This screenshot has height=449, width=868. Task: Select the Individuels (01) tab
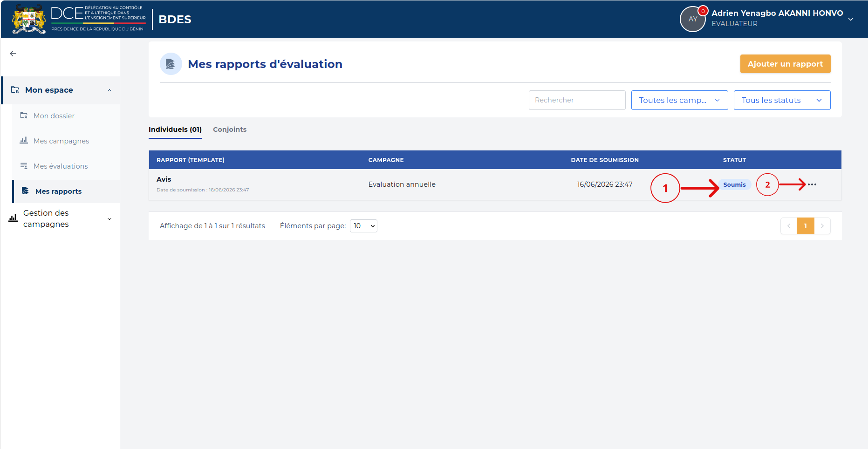coord(175,129)
